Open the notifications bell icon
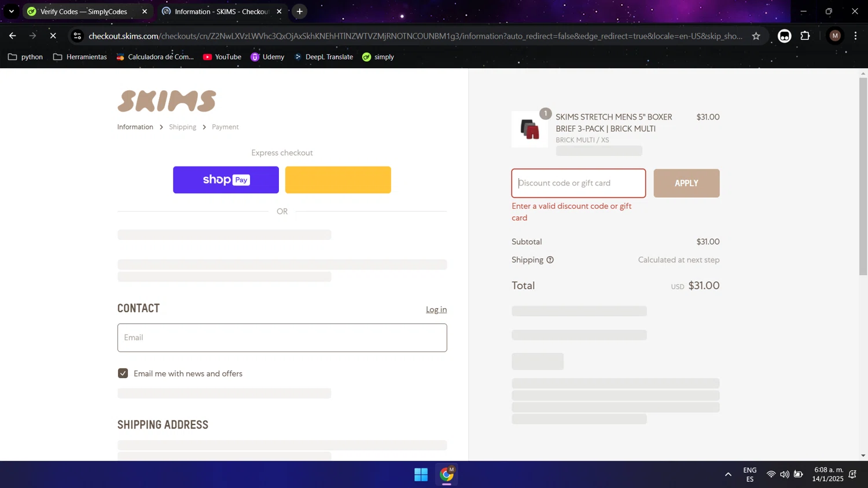Screen dimensions: 868x488 click(852, 475)
